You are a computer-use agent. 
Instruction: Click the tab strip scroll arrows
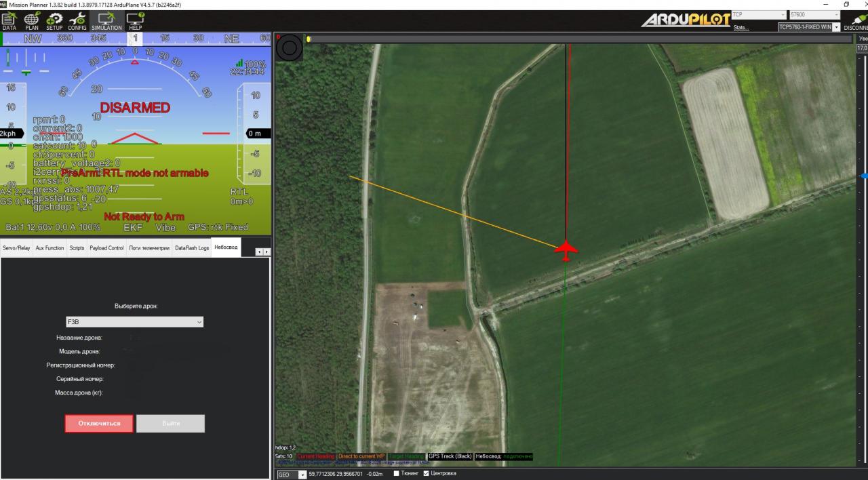(x=262, y=252)
